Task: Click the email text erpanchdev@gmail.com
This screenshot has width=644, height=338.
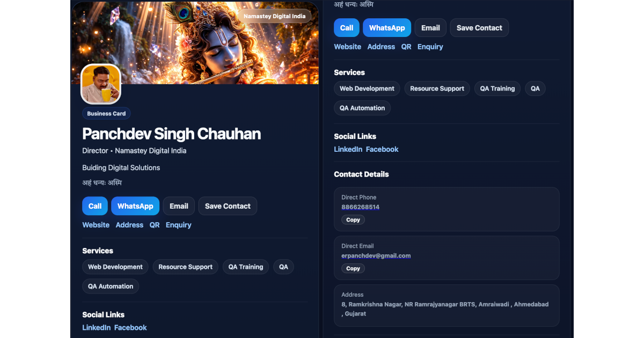Action: point(376,256)
